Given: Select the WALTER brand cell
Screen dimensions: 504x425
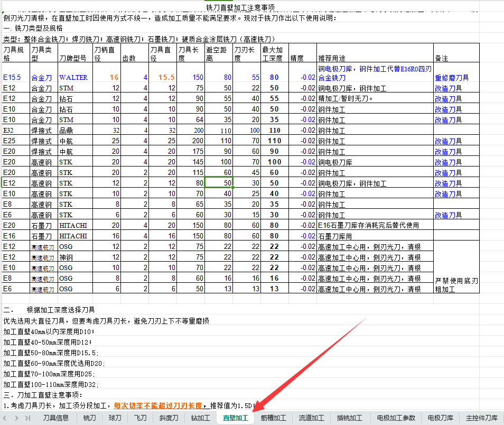Looking at the screenshot, I should click(x=75, y=72).
